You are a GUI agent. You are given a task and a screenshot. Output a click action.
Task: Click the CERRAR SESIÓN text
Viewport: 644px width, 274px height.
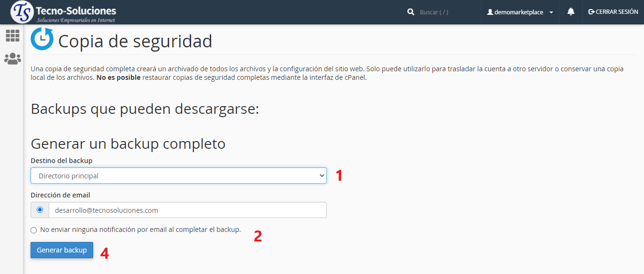(x=616, y=12)
